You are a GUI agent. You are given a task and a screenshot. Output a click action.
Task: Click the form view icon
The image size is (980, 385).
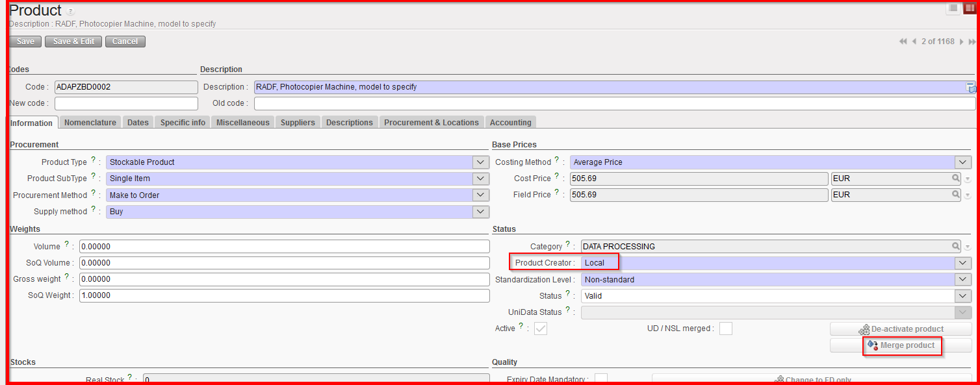970,8
